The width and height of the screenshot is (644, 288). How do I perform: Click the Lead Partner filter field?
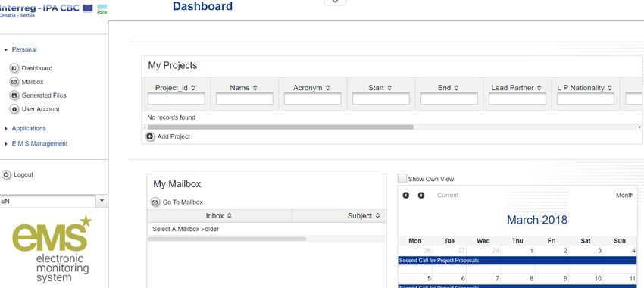pyautogui.click(x=517, y=99)
